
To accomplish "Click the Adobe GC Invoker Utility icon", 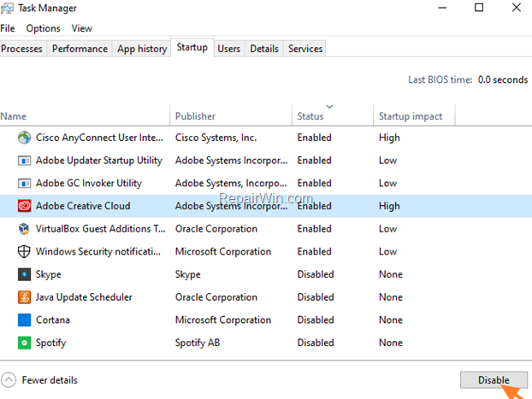I will 24,184.
